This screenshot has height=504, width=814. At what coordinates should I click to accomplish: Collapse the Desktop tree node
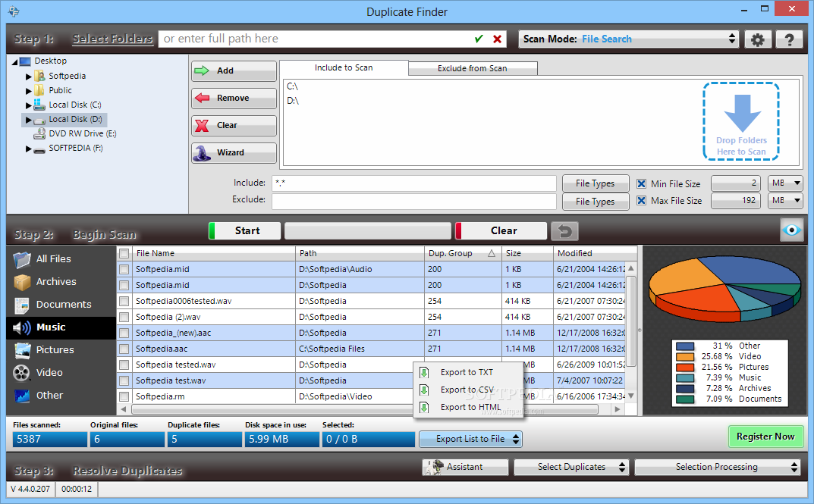point(14,62)
